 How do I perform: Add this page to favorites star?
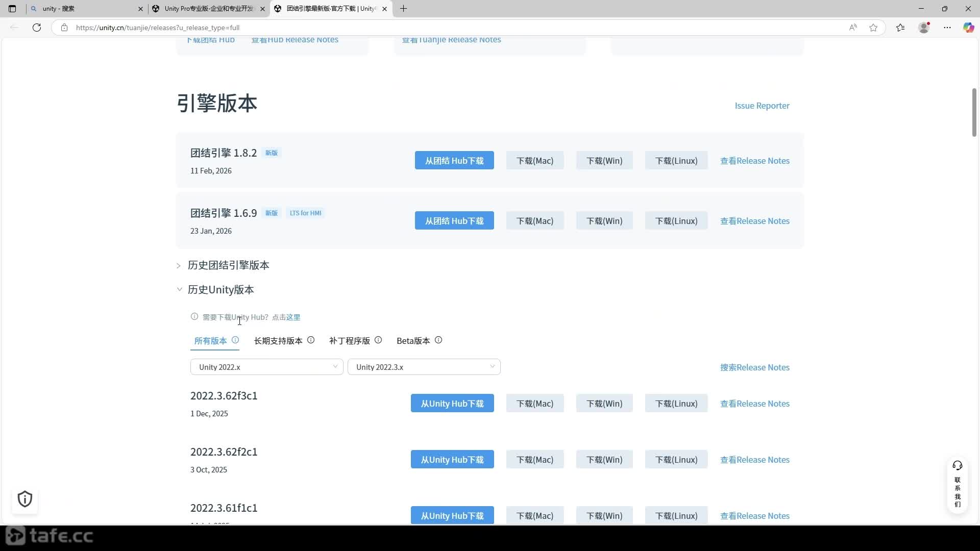click(873, 28)
